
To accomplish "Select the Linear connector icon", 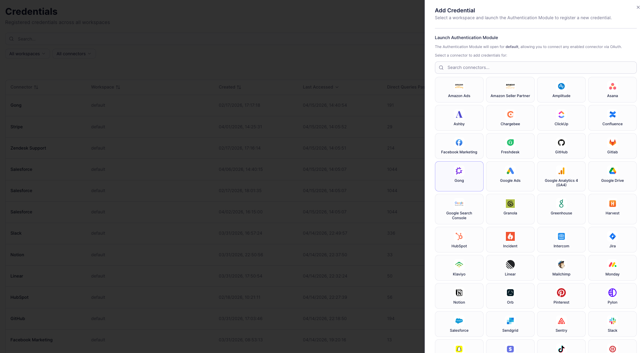I will coord(510,264).
